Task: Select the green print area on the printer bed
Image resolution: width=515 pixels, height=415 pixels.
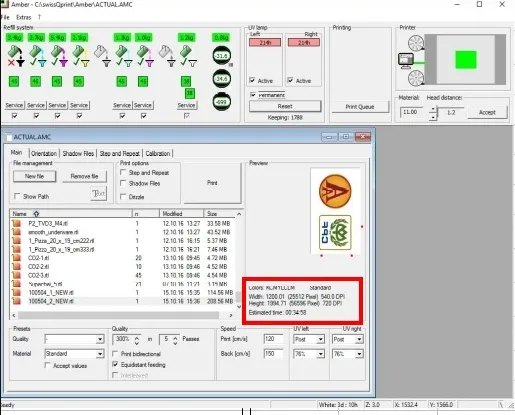Action: pyautogui.click(x=466, y=60)
